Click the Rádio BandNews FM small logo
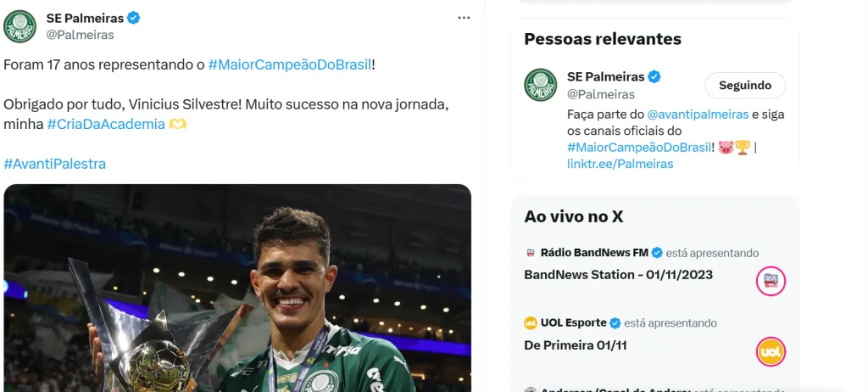This screenshot has width=868, height=392. tap(531, 253)
